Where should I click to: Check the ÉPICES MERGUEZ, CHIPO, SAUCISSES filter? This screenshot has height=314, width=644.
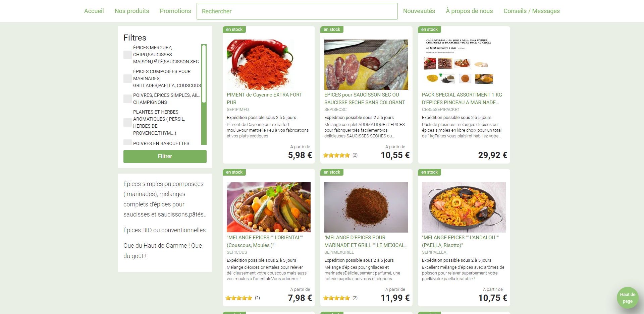(127, 55)
